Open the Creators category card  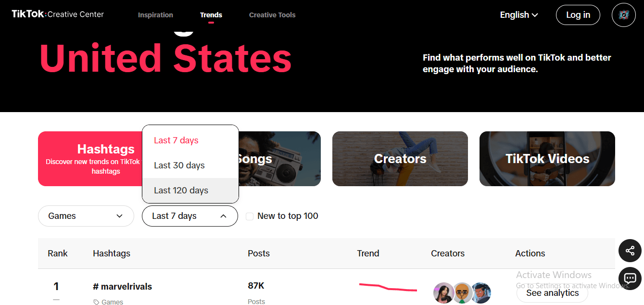tap(400, 159)
